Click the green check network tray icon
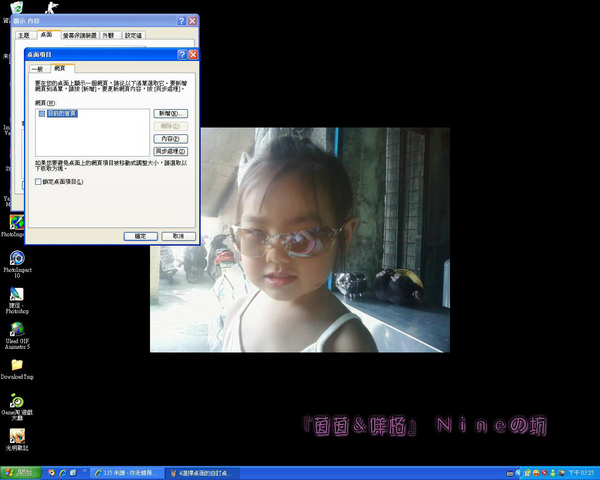Viewport: 600px width, 480px height. point(528,473)
